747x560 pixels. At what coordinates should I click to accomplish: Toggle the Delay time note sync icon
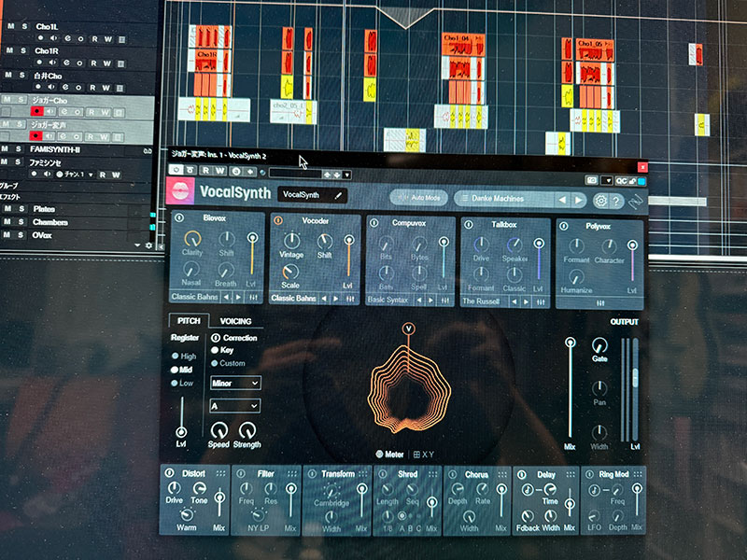click(x=528, y=489)
